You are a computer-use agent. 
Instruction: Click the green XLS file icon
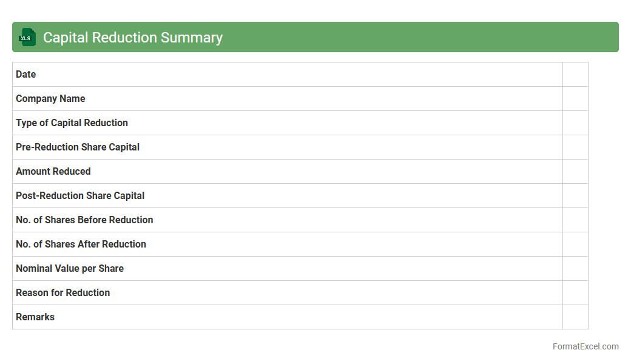point(27,37)
